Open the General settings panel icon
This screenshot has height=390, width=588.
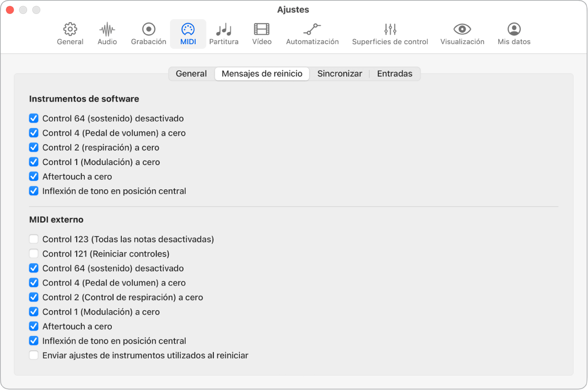(x=70, y=33)
